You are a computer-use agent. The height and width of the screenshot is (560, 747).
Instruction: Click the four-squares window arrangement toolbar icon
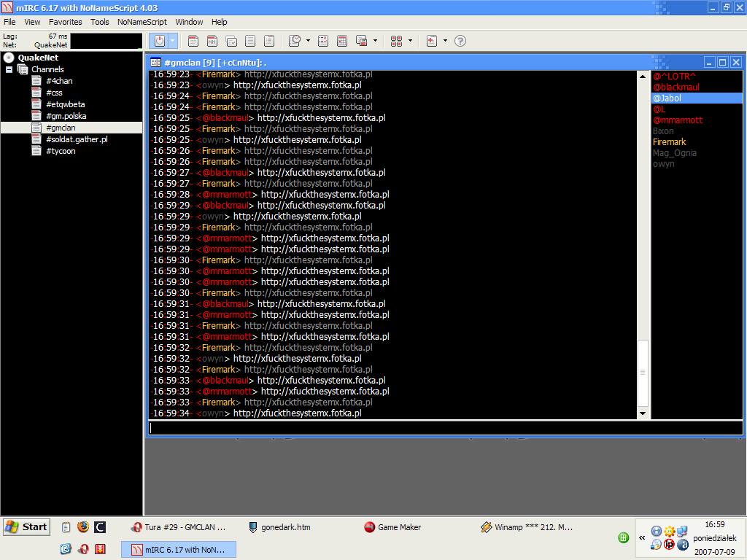(397, 41)
